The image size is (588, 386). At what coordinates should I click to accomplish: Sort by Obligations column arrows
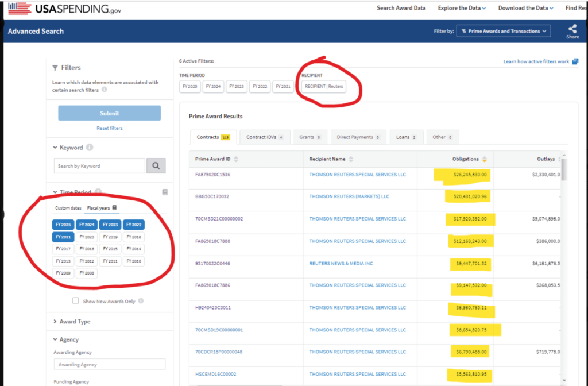click(485, 159)
